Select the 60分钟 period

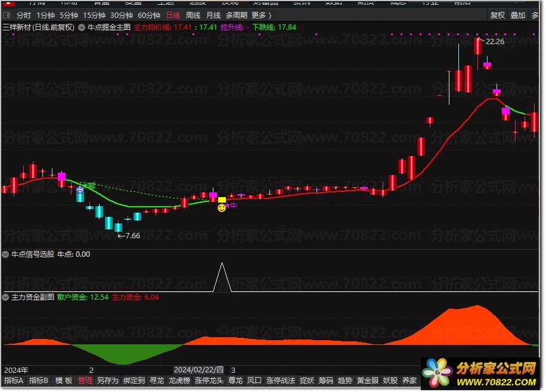(x=149, y=15)
